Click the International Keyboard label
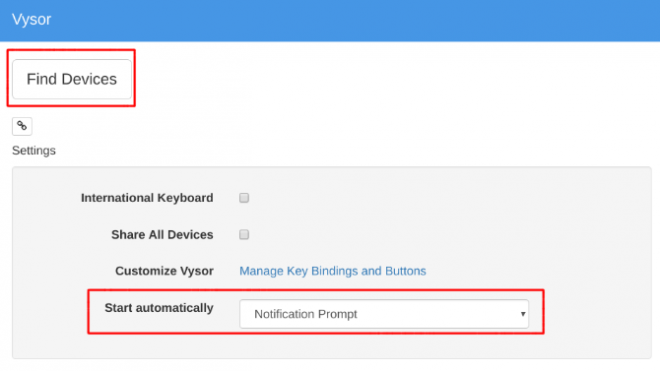This screenshot has height=371, width=660. (x=147, y=198)
